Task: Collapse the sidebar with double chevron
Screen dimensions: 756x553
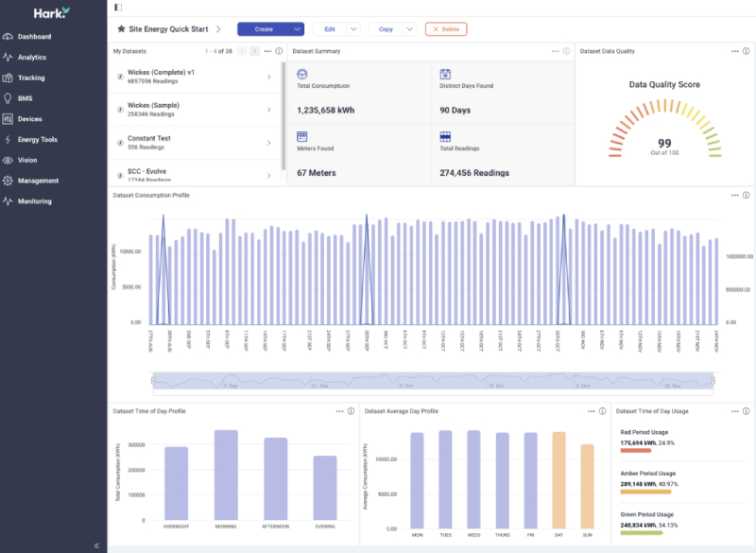Action: pos(97,545)
